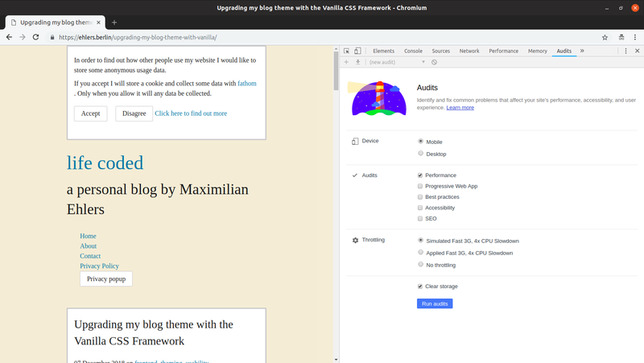Screen dimensions: 644x363
Task: Click the clear all audits icon
Action: coord(434,62)
